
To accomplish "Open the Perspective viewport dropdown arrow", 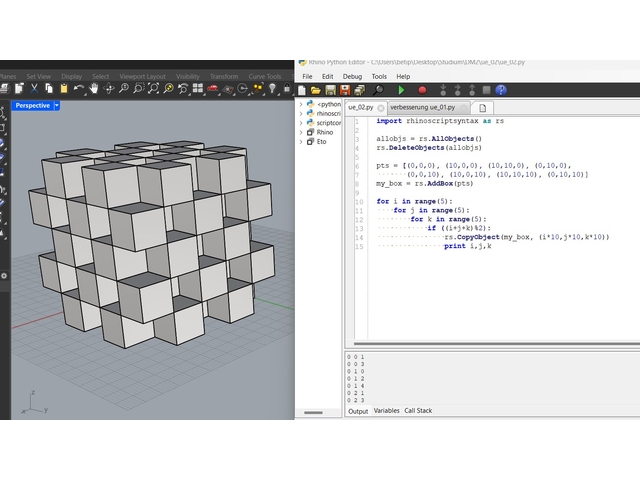I will point(57,105).
